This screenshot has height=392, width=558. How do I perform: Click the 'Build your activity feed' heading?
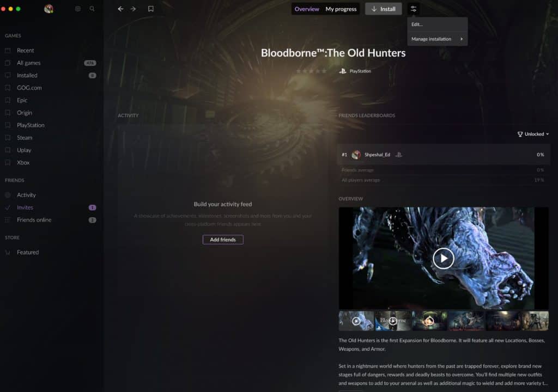(223, 204)
